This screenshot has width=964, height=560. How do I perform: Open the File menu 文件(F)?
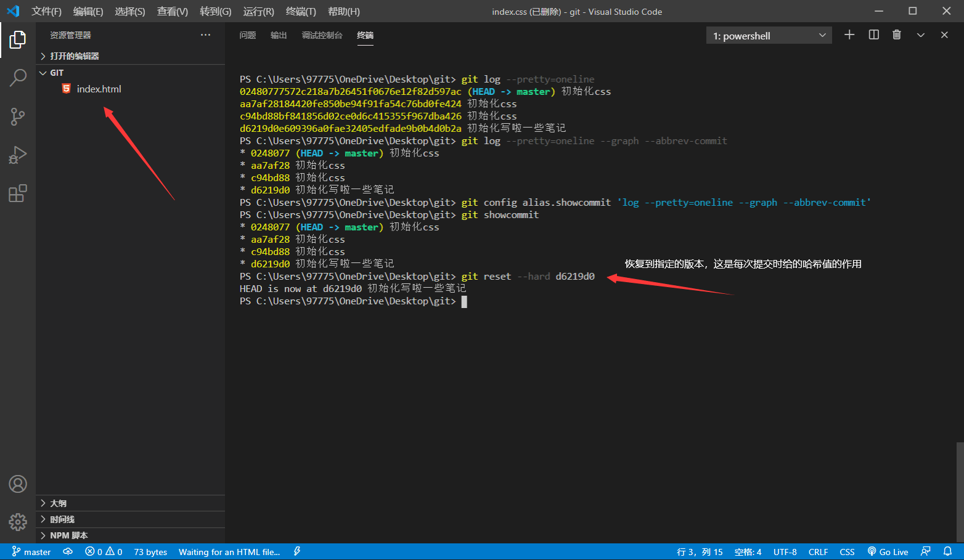point(47,12)
